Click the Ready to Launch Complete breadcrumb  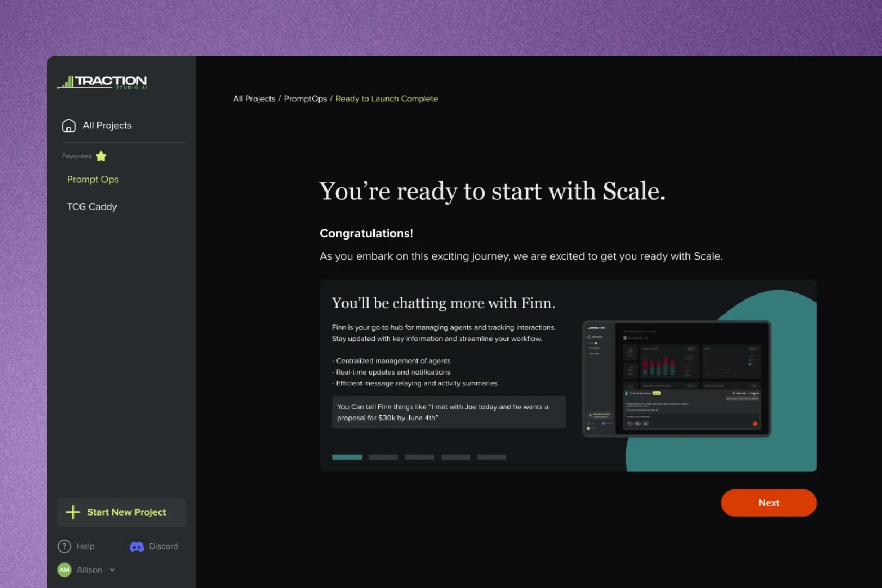coord(387,99)
